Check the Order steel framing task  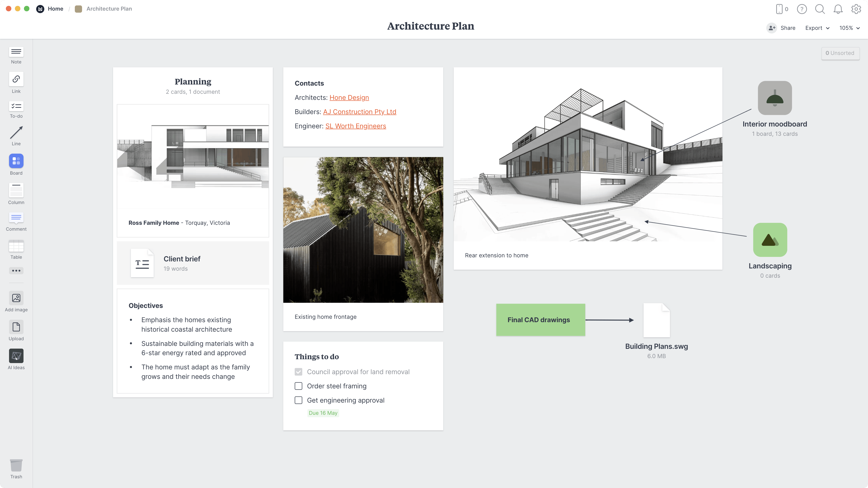(298, 386)
